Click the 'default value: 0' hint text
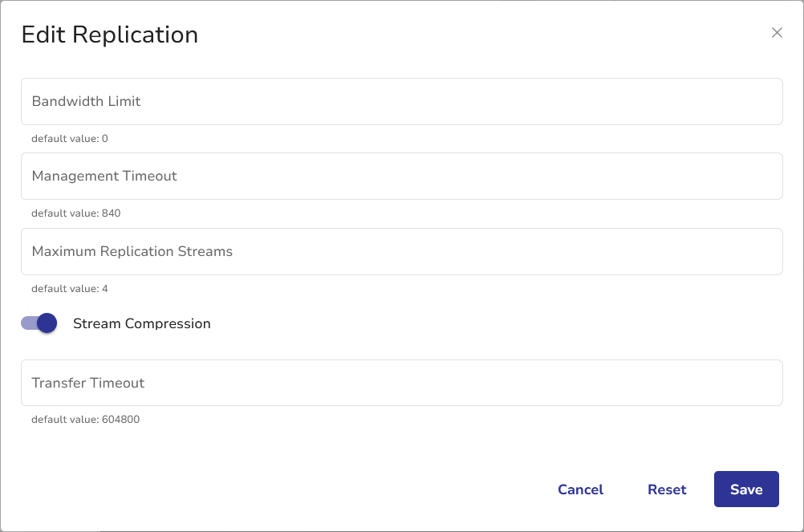Image resolution: width=804 pixels, height=532 pixels. (x=70, y=139)
